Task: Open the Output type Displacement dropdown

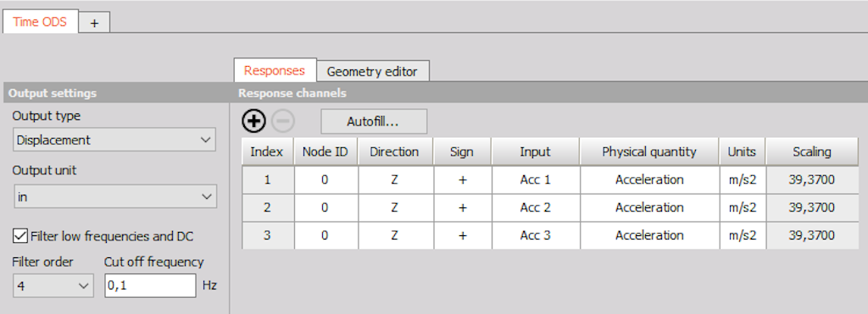Action: tap(114, 140)
